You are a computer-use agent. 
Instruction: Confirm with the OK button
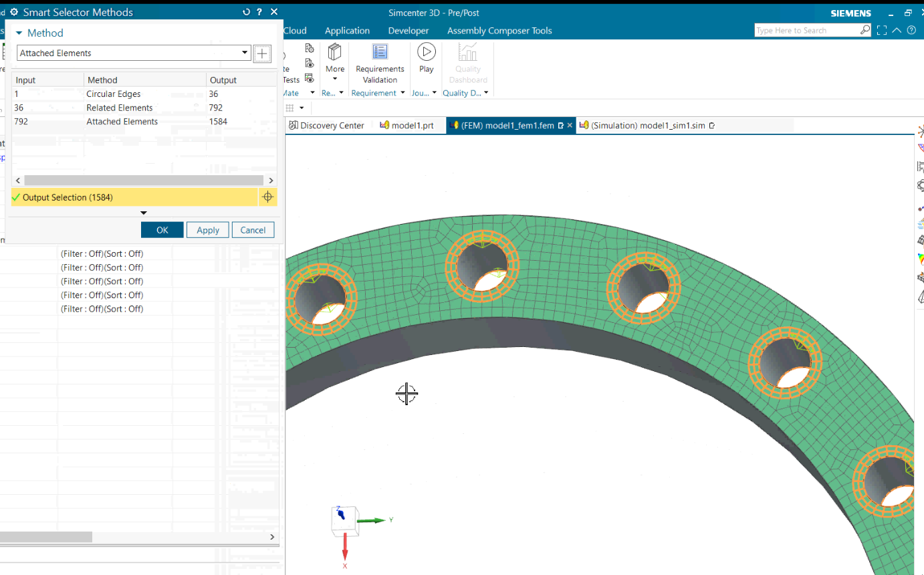pyautogui.click(x=162, y=230)
